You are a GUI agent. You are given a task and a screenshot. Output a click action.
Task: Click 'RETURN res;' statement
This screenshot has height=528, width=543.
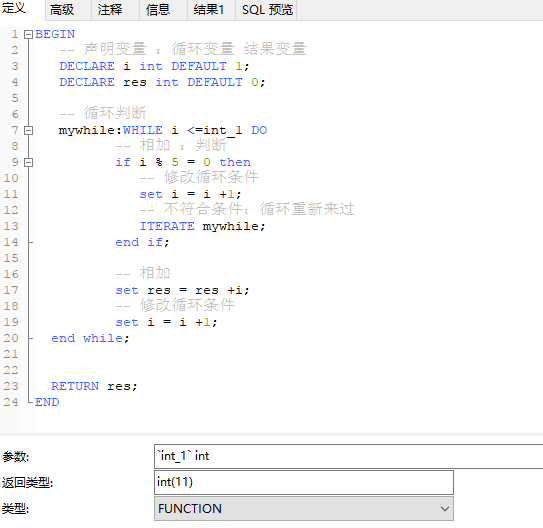coord(94,386)
